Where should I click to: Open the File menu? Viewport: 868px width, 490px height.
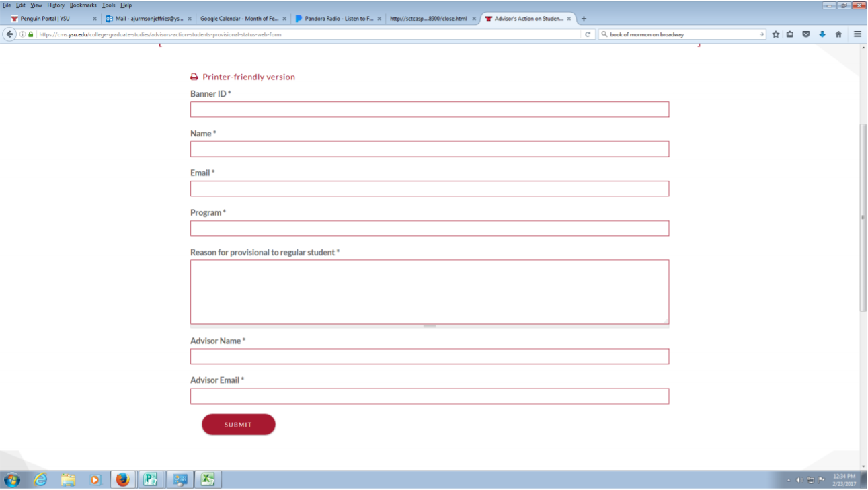point(7,5)
